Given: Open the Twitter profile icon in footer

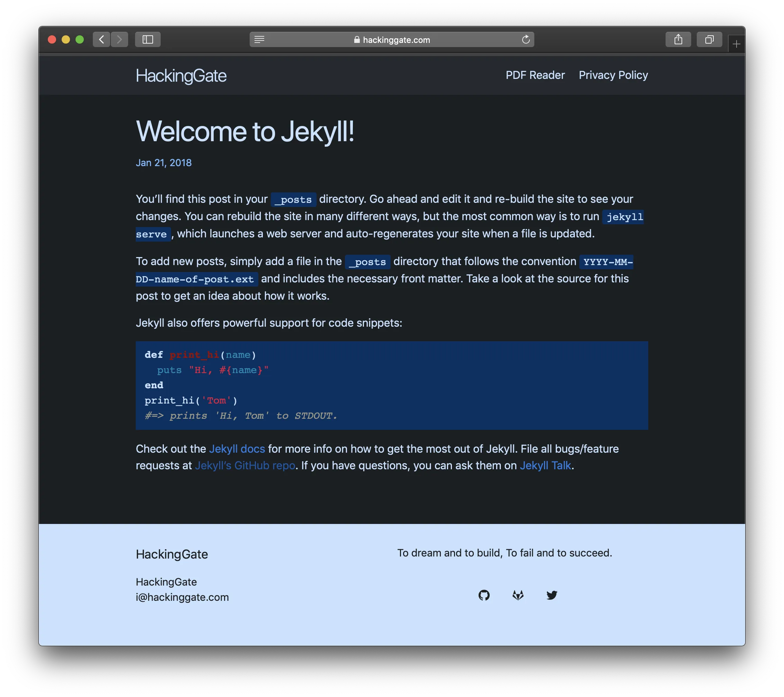Looking at the screenshot, I should point(552,595).
